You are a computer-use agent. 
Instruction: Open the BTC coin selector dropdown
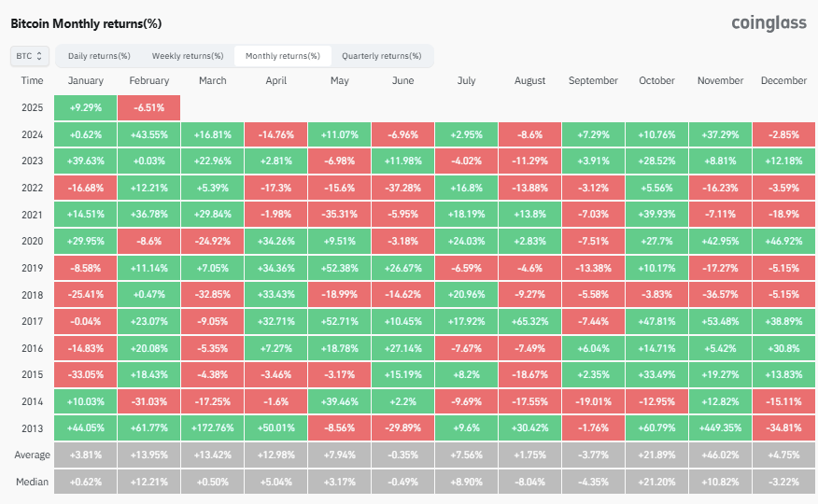(x=30, y=56)
